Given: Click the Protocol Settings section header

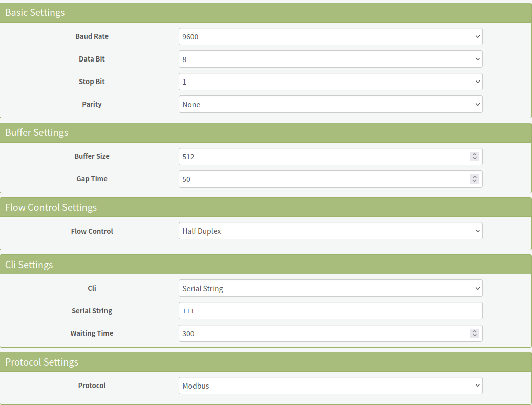Looking at the screenshot, I should pos(266,362).
